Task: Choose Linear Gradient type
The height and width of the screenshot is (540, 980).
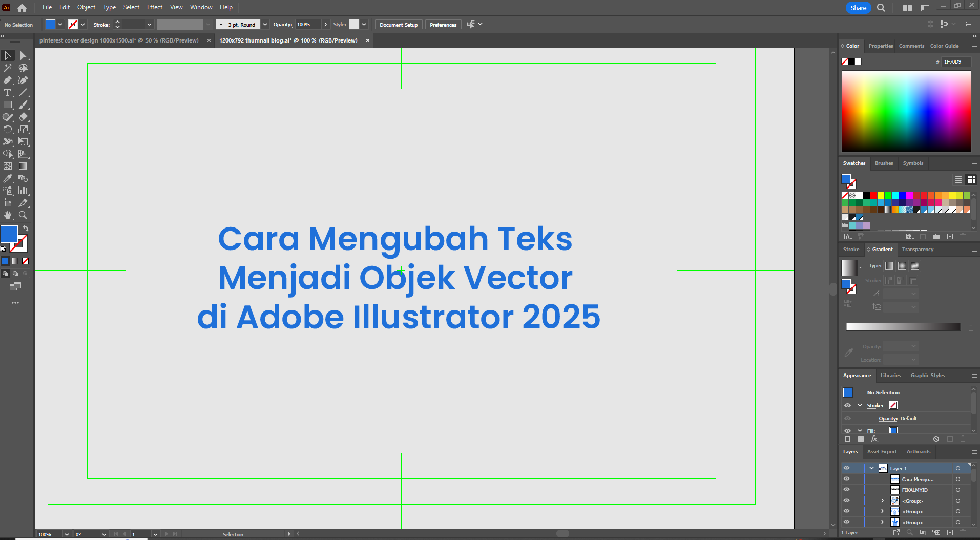Action: (x=889, y=266)
